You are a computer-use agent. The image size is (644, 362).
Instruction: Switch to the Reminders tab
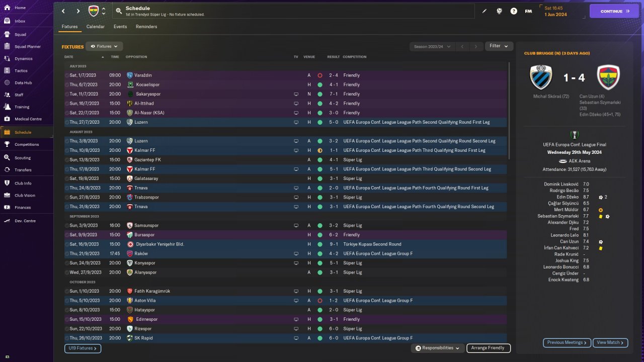point(146,27)
